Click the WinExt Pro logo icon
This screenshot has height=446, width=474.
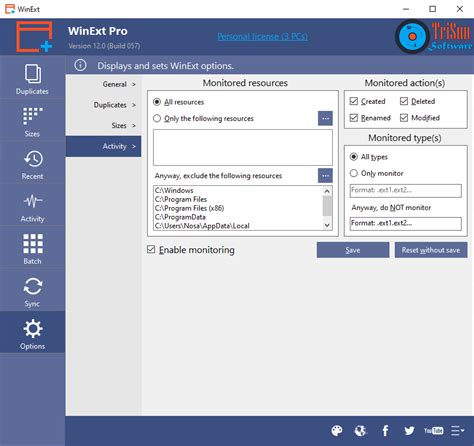coord(34,37)
